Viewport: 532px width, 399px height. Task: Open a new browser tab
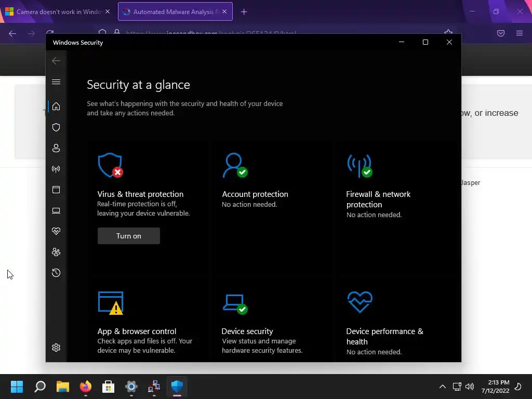coord(244,12)
